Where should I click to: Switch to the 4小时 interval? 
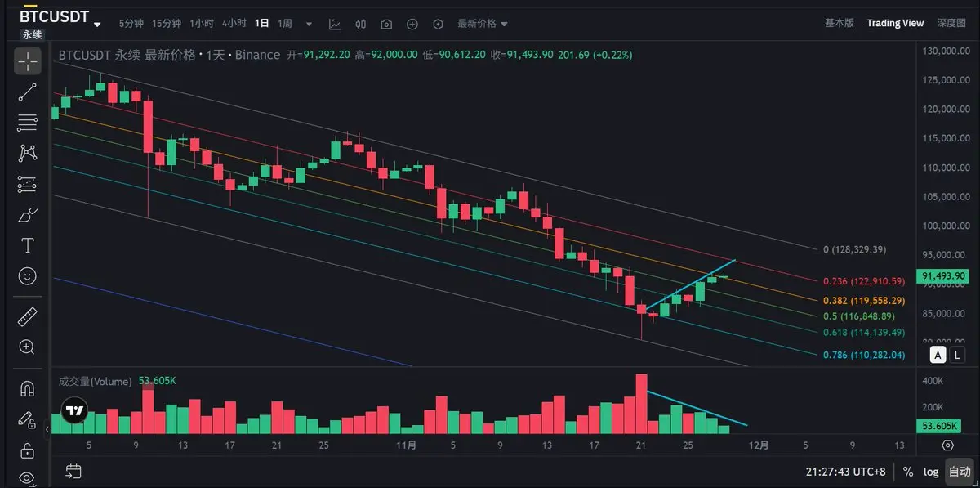tap(234, 24)
